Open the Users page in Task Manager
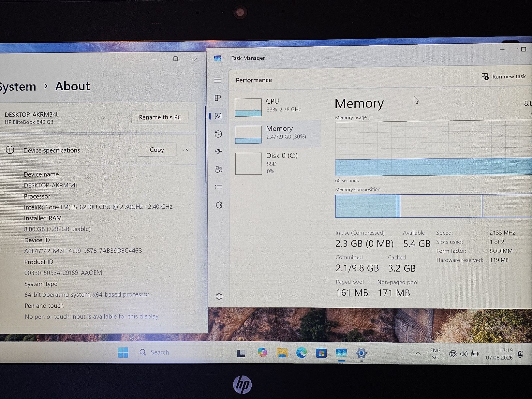Image resolution: width=532 pixels, height=399 pixels. [219, 169]
